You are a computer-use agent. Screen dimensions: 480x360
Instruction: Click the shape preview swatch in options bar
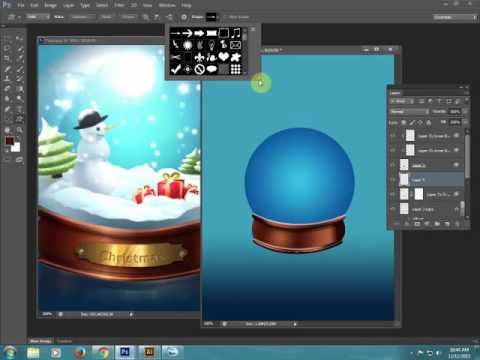coord(211,17)
